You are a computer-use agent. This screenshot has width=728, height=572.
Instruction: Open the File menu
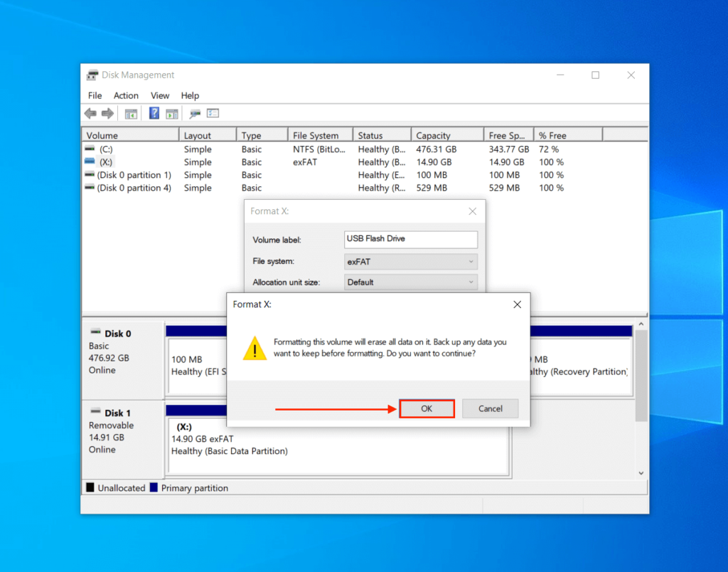[x=95, y=96]
